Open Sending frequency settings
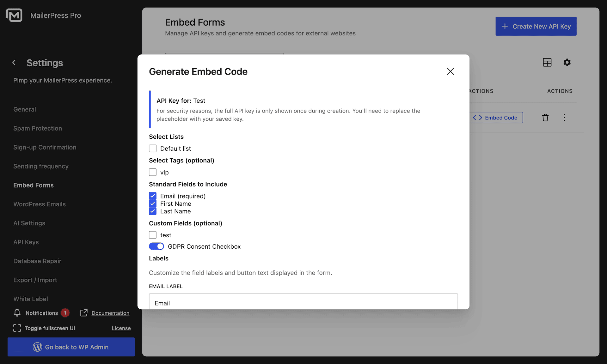 tap(41, 166)
